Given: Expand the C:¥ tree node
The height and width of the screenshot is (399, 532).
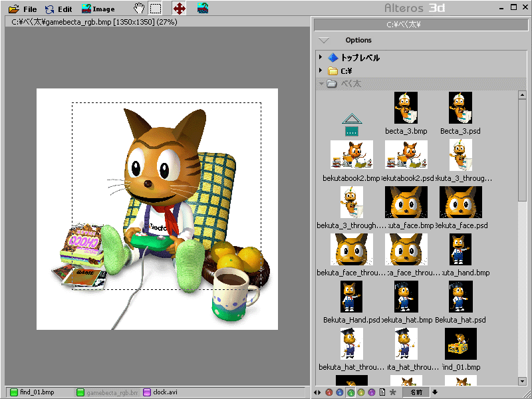Looking at the screenshot, I should (321, 70).
